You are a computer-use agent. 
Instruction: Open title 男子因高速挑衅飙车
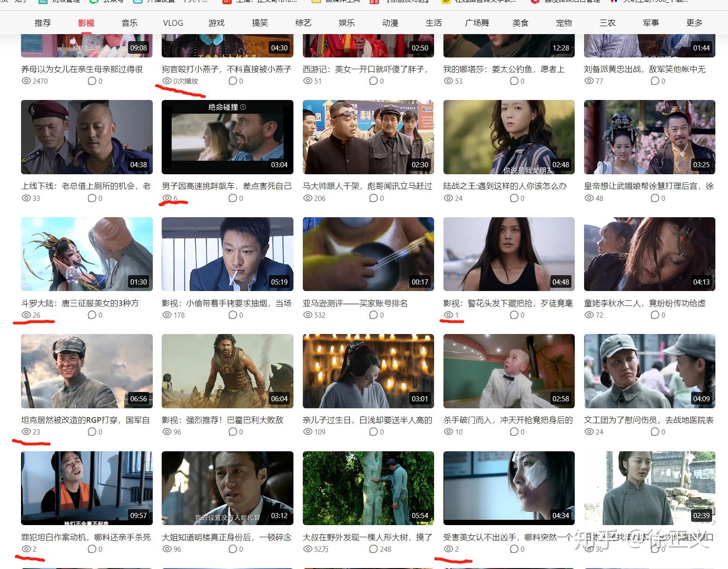tap(227, 186)
